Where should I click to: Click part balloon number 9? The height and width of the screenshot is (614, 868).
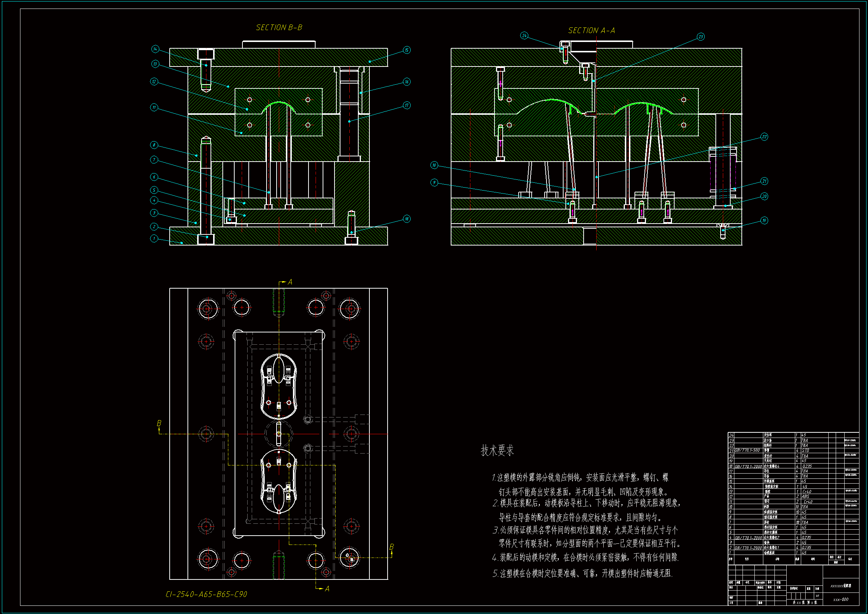pyautogui.click(x=434, y=182)
